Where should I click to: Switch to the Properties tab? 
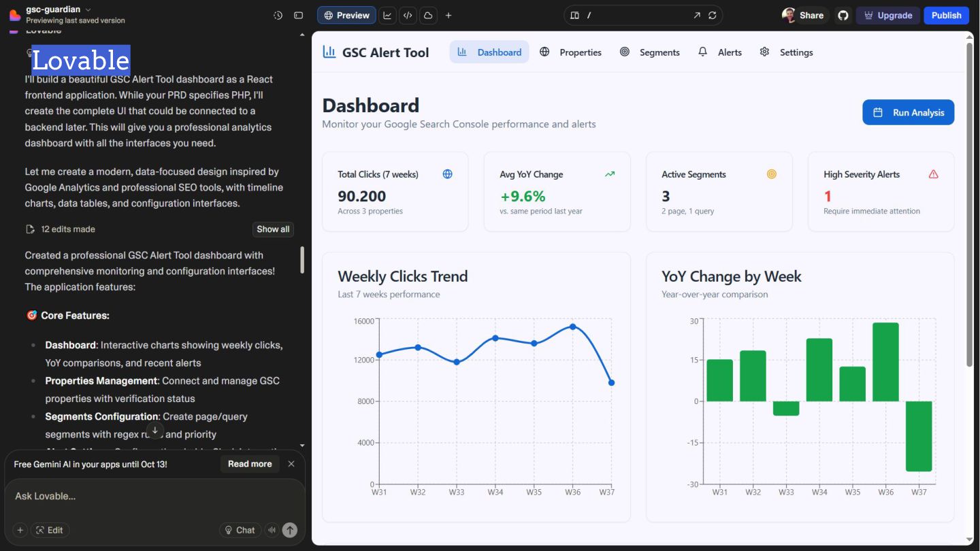(x=570, y=52)
